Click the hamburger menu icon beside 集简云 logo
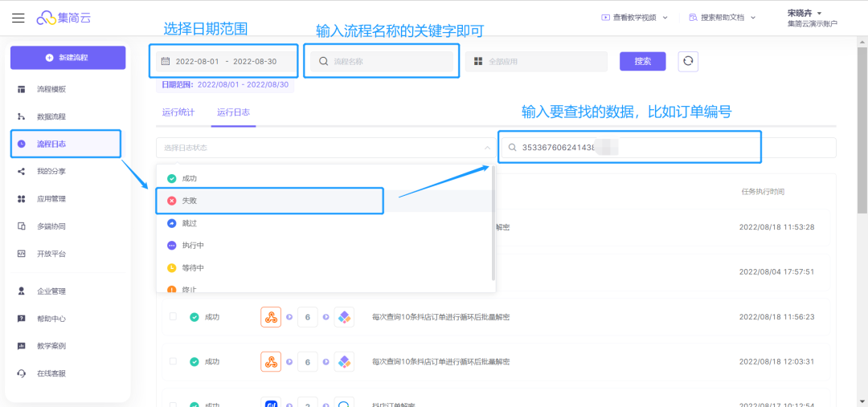868x407 pixels. pos(18,18)
